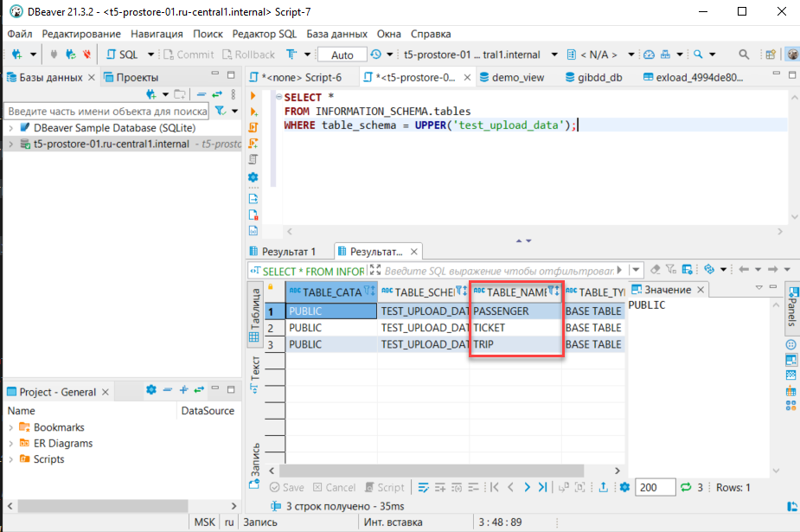Viewport: 800px width, 532px height.
Task: Click the SQL editor settings gear icon
Action: pyautogui.click(x=253, y=176)
